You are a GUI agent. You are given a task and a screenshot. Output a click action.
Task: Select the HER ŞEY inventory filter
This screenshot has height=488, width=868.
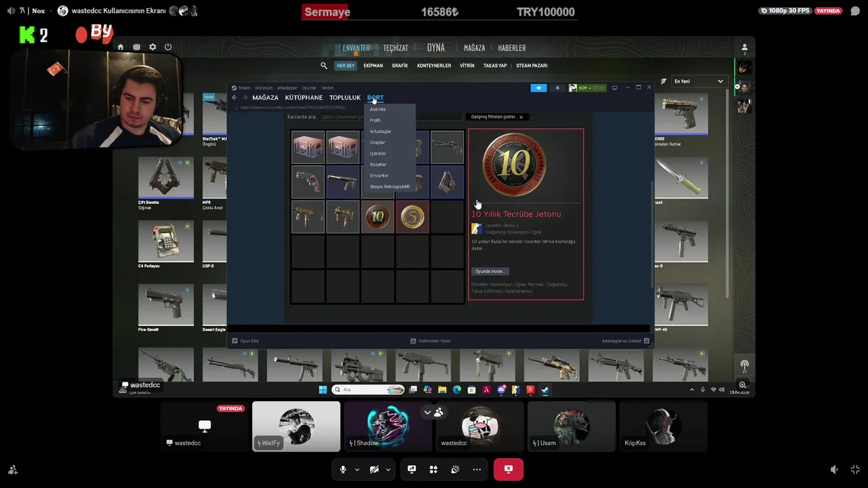tap(346, 66)
